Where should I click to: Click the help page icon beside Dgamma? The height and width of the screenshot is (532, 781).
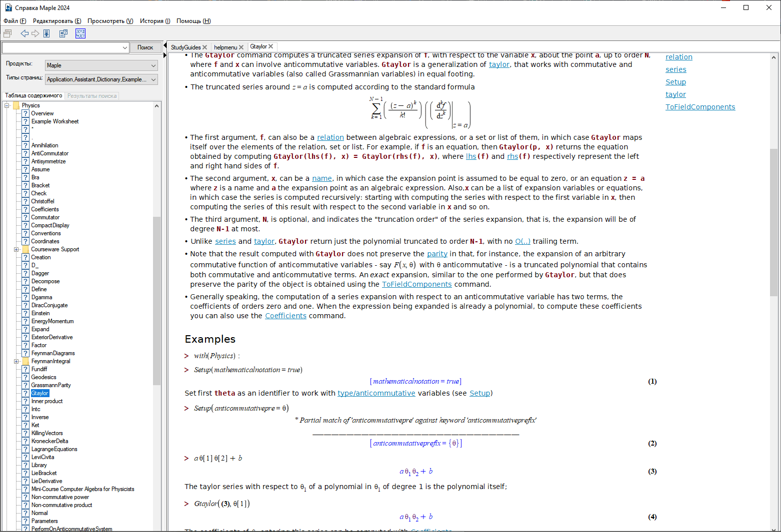tap(25, 297)
